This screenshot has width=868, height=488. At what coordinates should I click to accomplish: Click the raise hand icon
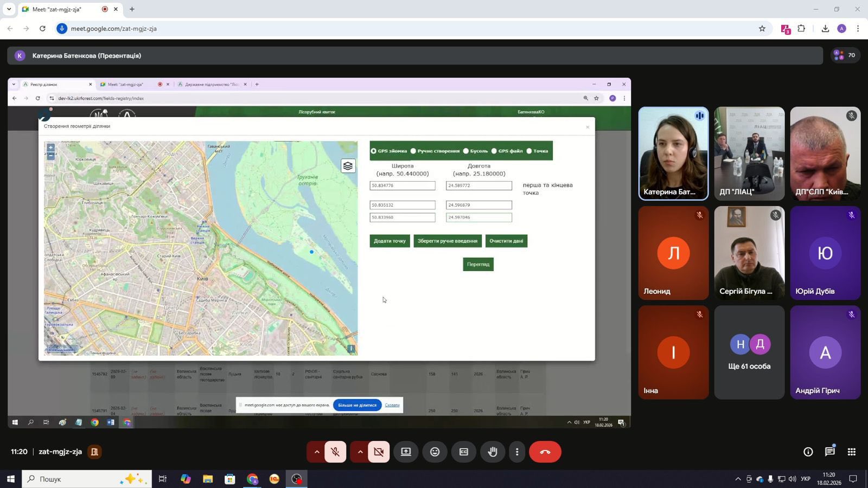tap(492, 452)
